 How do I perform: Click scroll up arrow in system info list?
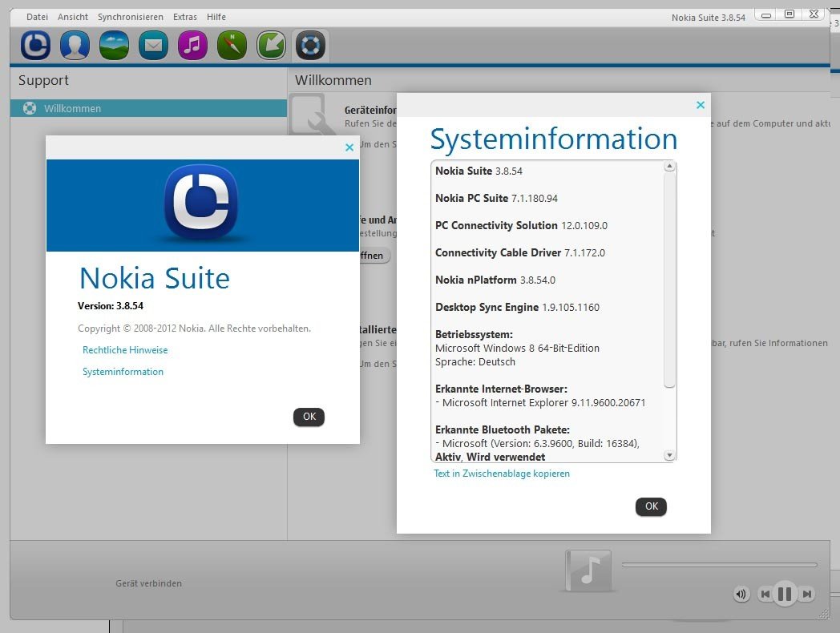[669, 167]
